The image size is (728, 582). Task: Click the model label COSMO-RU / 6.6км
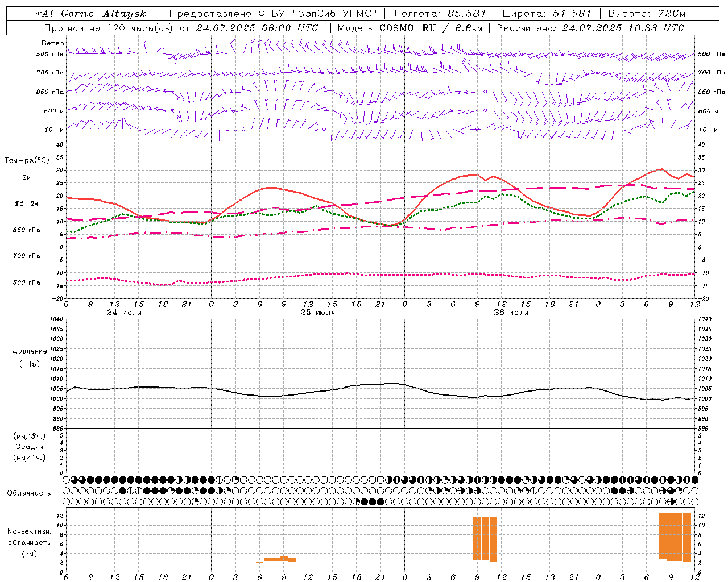(432, 28)
